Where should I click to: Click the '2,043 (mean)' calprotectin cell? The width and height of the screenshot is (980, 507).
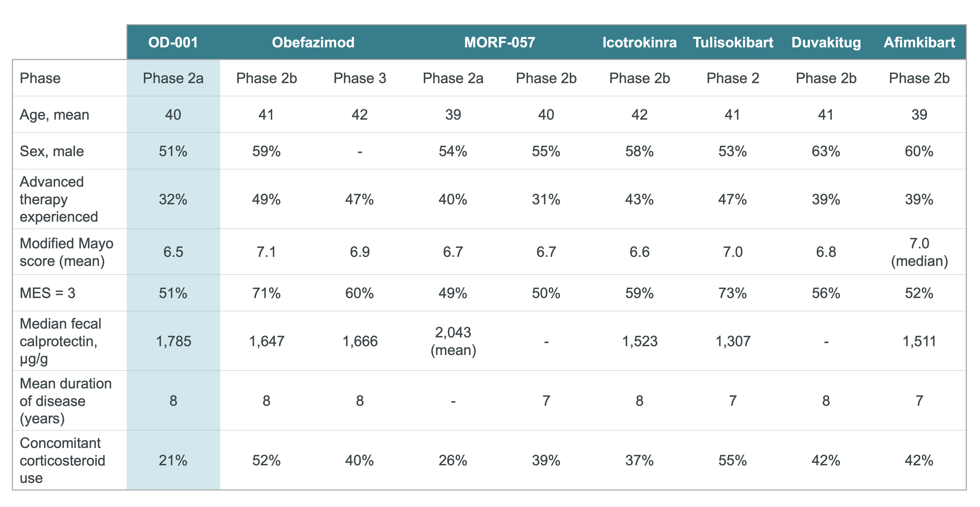click(x=453, y=341)
